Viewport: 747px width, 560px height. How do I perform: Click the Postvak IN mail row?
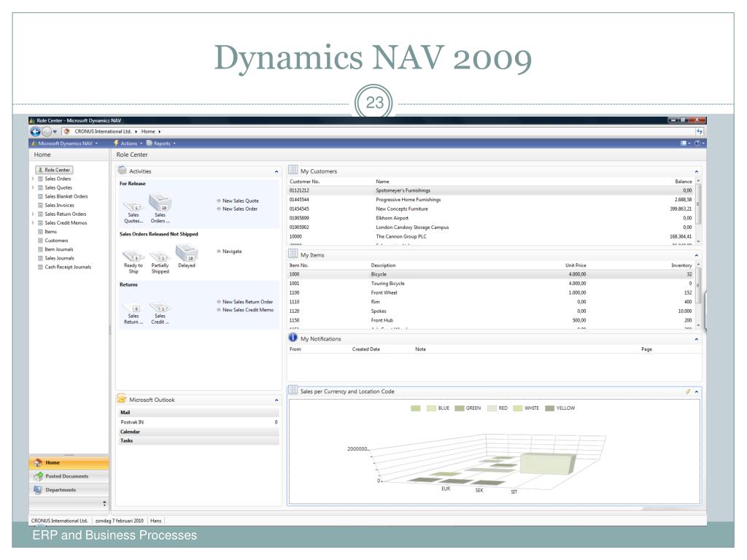coord(198,422)
